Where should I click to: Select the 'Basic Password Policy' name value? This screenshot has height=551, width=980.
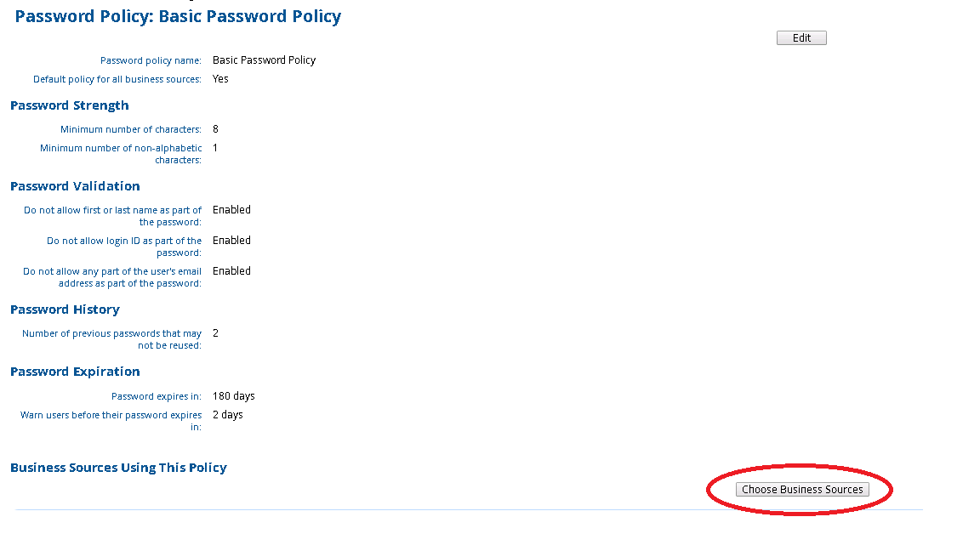[x=264, y=60]
